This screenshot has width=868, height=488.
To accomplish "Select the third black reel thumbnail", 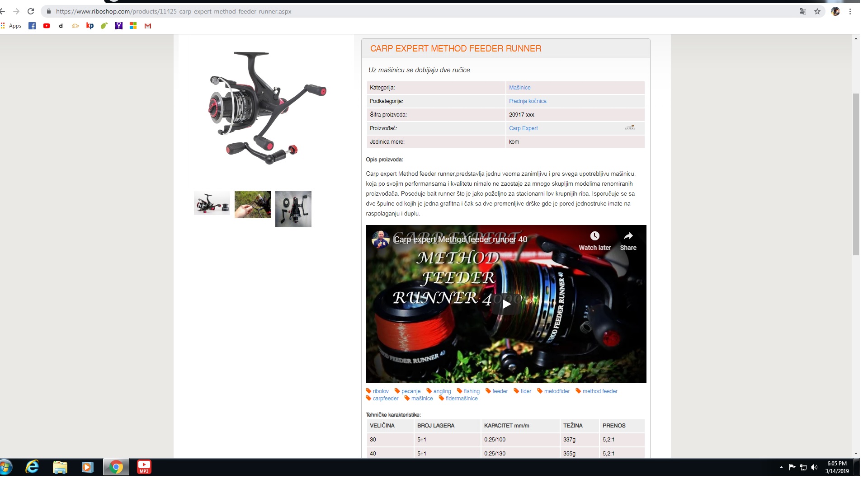I will click(x=293, y=209).
